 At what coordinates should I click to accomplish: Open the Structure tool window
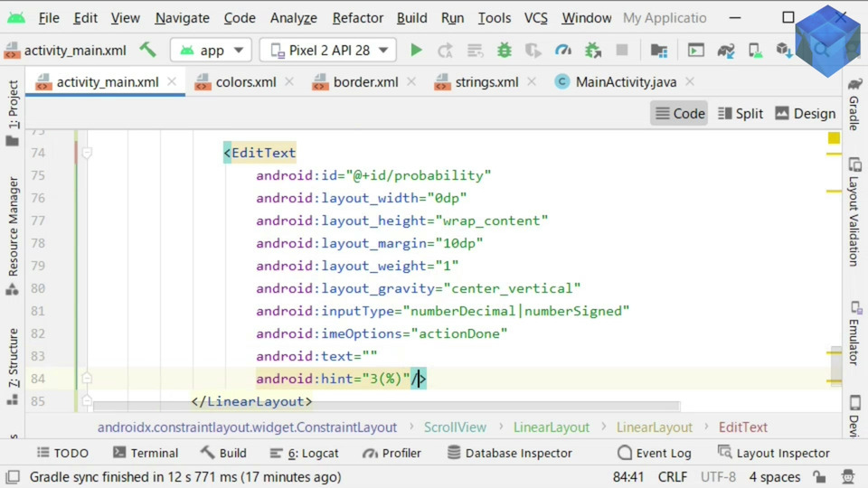point(13,366)
